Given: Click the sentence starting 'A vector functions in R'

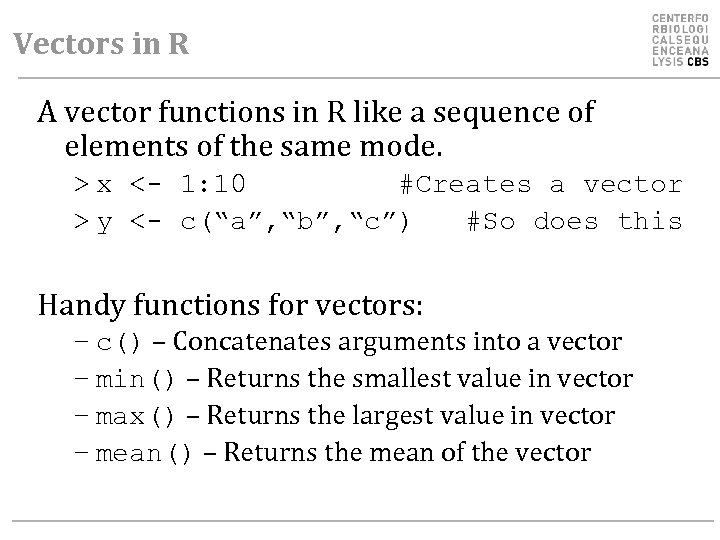Looking at the screenshot, I should [316, 114].
